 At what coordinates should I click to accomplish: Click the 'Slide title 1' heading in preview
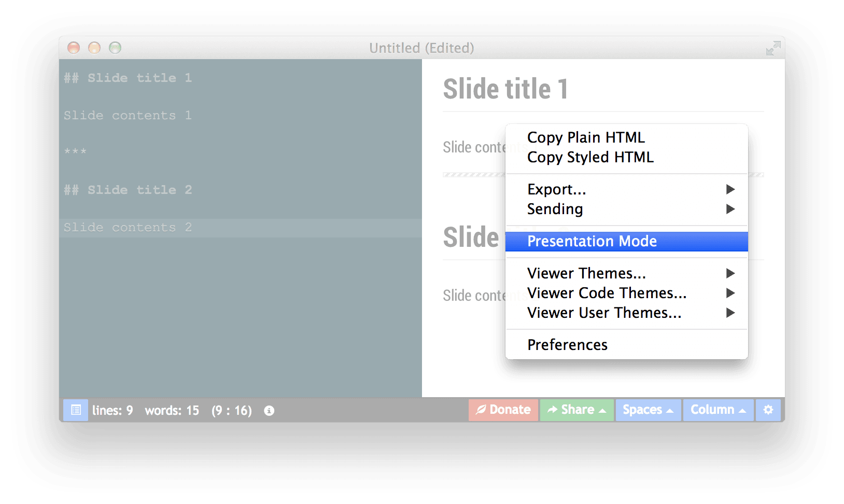pyautogui.click(x=505, y=89)
